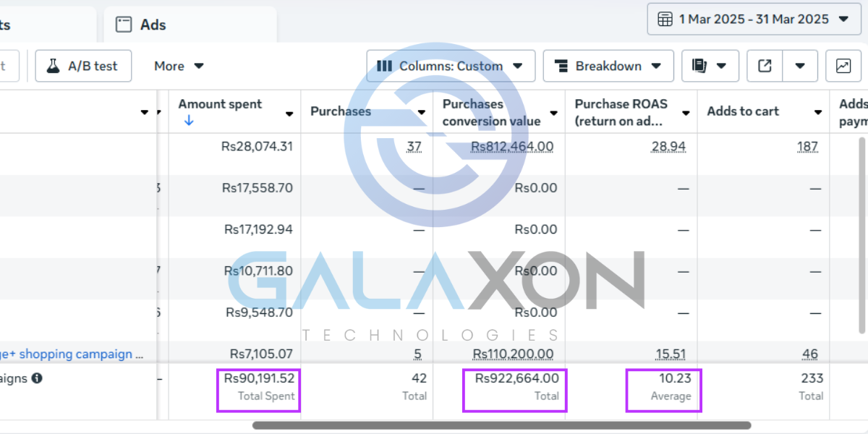Open Purchase ROAS column options caret
The height and width of the screenshot is (434, 868).
coord(686,113)
